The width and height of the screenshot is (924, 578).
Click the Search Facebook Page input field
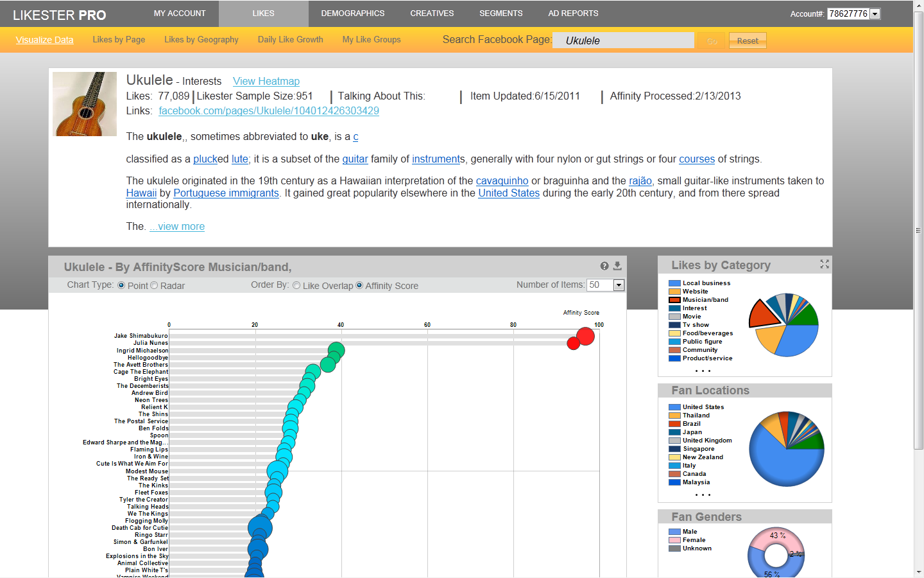(x=623, y=40)
